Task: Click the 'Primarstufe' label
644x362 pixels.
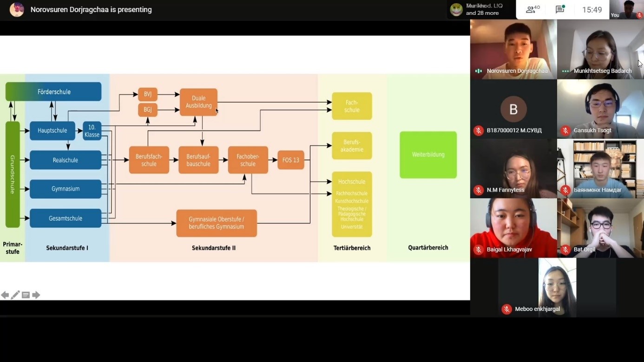Action: (13, 248)
